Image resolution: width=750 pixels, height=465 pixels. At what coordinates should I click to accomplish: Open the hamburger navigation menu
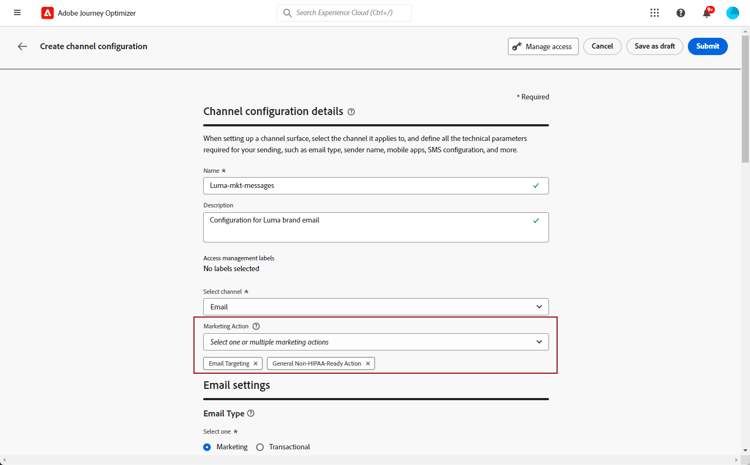(17, 13)
